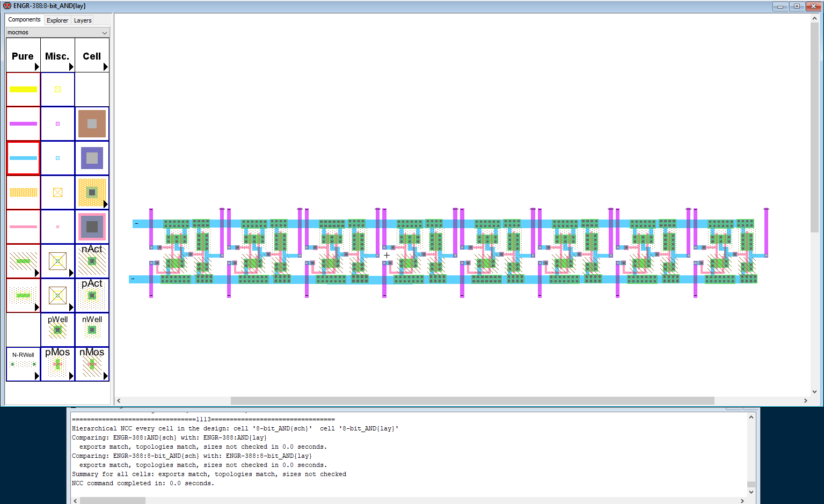Click the ENGR-388:8-bit_AND{lay} window title
This screenshot has height=504, width=824.
click(49, 6)
